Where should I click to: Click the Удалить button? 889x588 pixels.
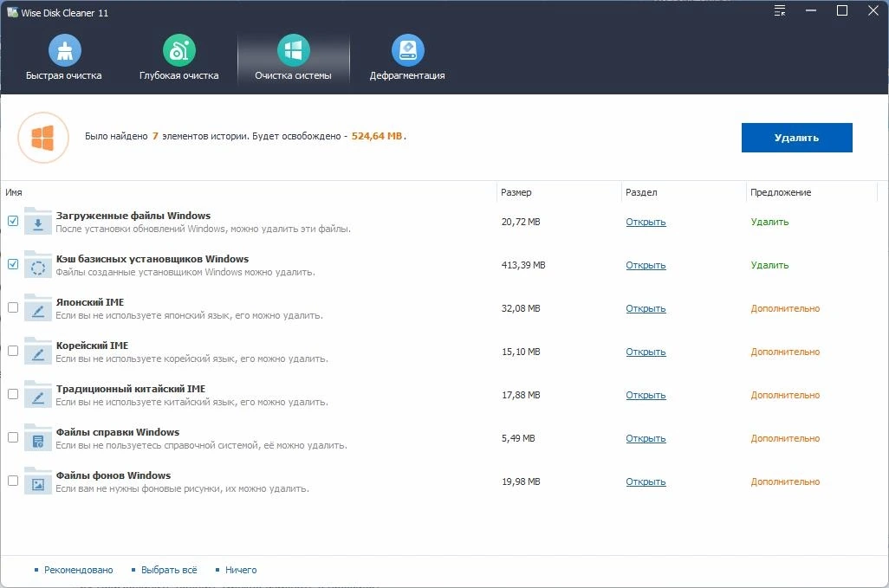[796, 138]
